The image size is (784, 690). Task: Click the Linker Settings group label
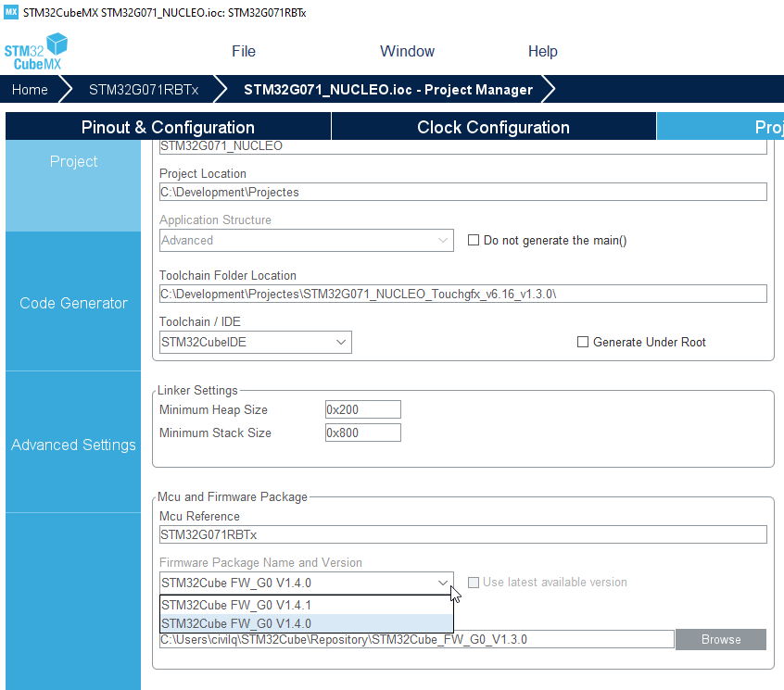pos(197,390)
